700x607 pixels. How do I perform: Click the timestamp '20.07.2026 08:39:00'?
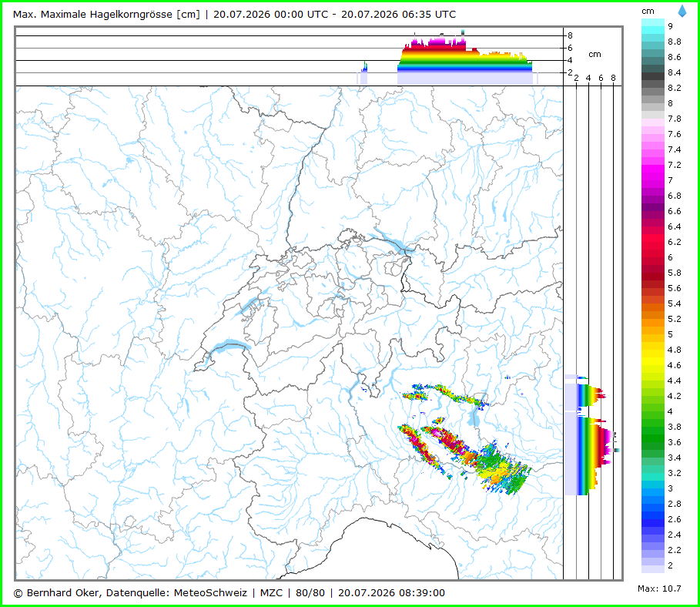391,592
